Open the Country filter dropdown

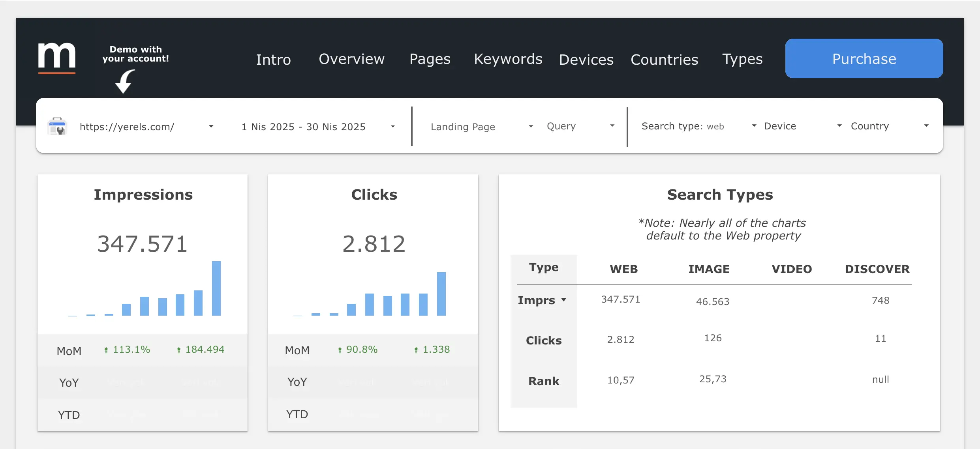pyautogui.click(x=926, y=126)
